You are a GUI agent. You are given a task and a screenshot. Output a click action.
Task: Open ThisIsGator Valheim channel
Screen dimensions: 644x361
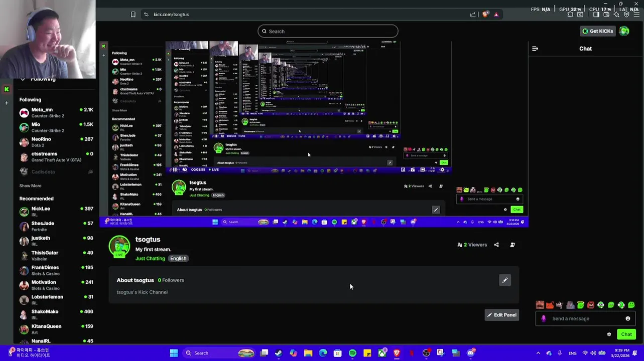(x=56, y=255)
